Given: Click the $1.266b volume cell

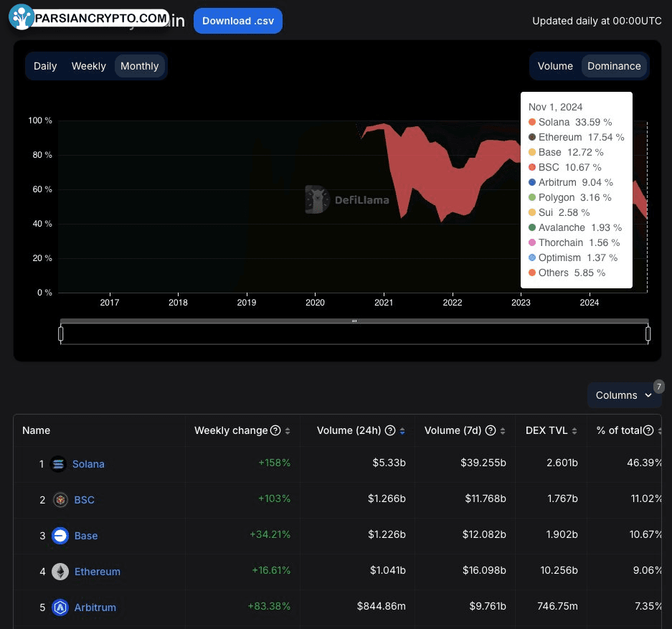Looking at the screenshot, I should [x=387, y=498].
